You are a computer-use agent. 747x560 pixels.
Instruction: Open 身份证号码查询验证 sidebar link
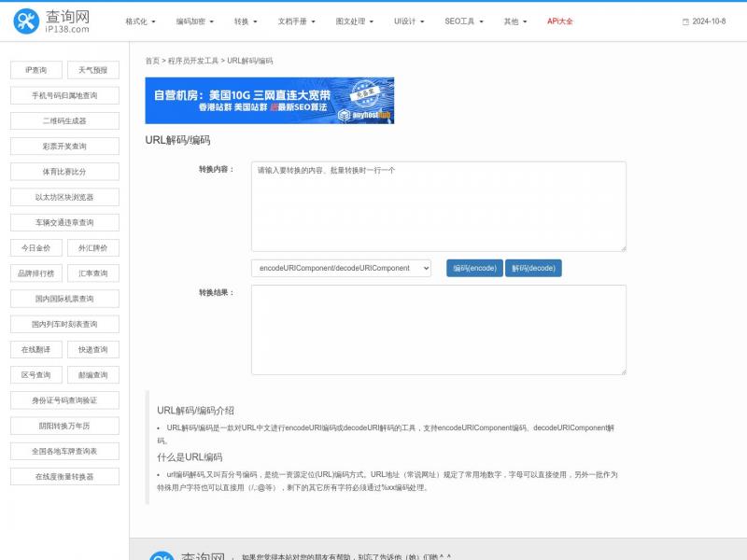64,400
